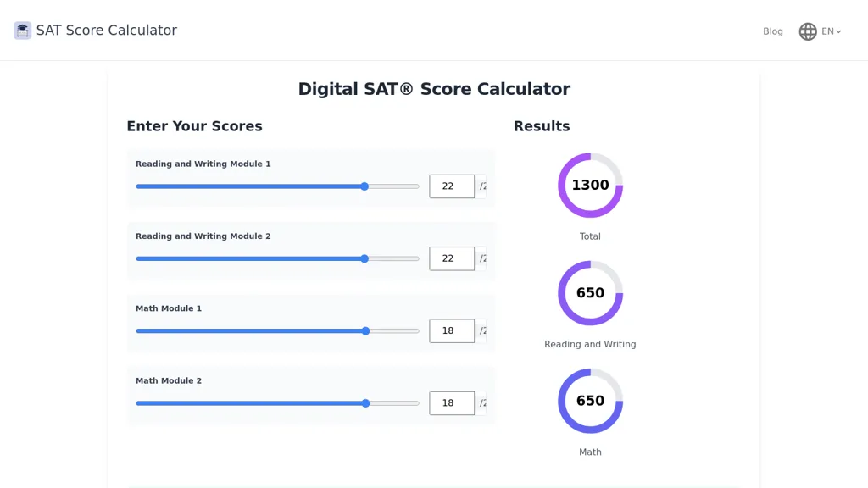Click the Reading and Writing Module 2 slider handle
This screenshot has height=488, width=868.
click(364, 259)
